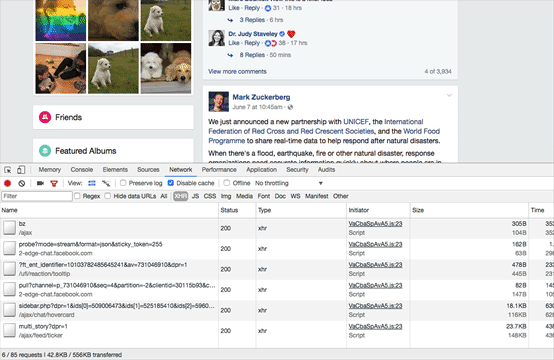Open the Sources tab
This screenshot has height=360, width=554.
148,170
